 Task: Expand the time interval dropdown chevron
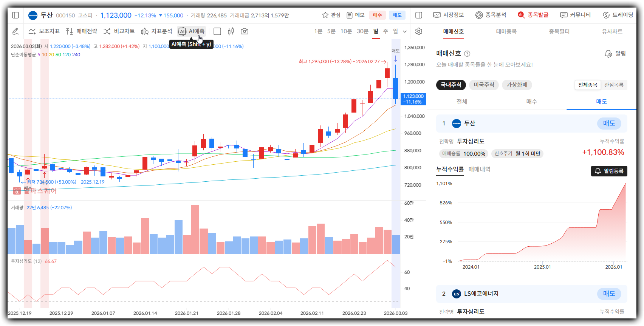(405, 31)
